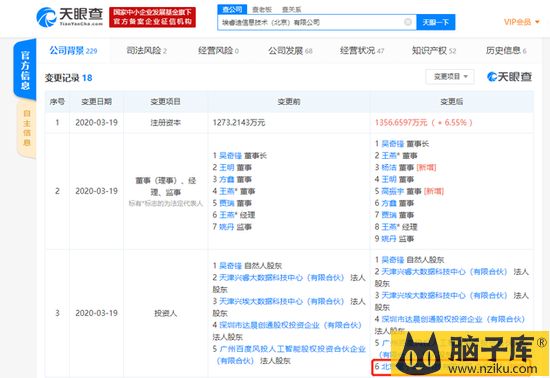Click the 2020-03-19 date in row 2

point(96,191)
